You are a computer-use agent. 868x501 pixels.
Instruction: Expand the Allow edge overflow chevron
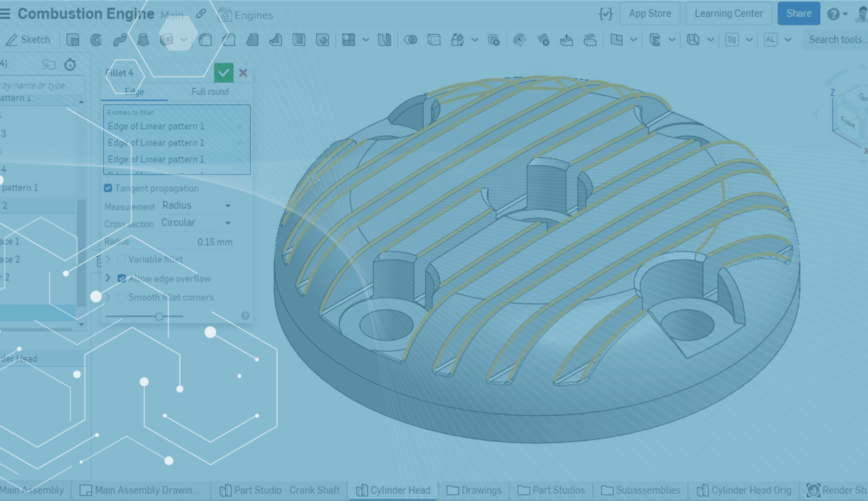pos(107,278)
